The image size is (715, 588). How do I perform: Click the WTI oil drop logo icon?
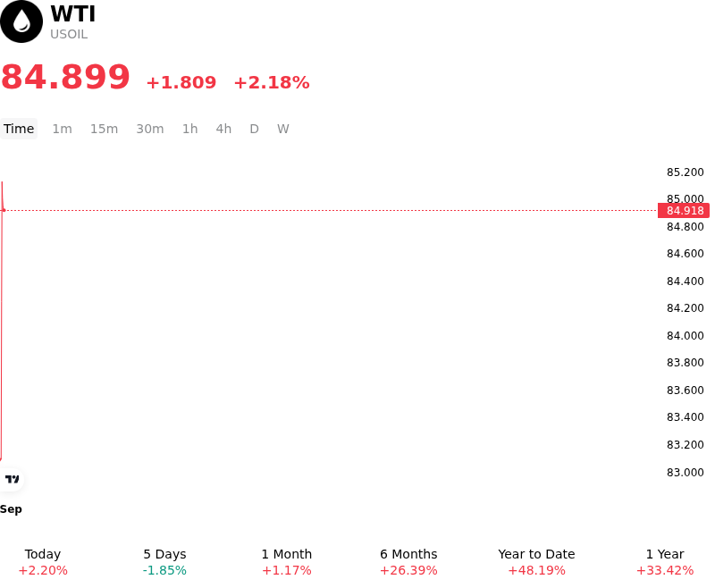[x=21, y=21]
